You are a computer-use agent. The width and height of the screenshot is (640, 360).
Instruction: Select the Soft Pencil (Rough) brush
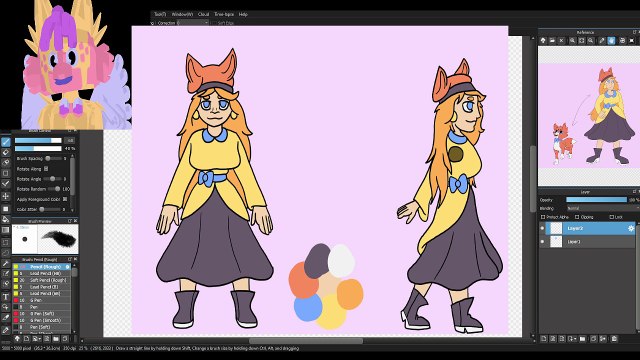(x=41, y=280)
